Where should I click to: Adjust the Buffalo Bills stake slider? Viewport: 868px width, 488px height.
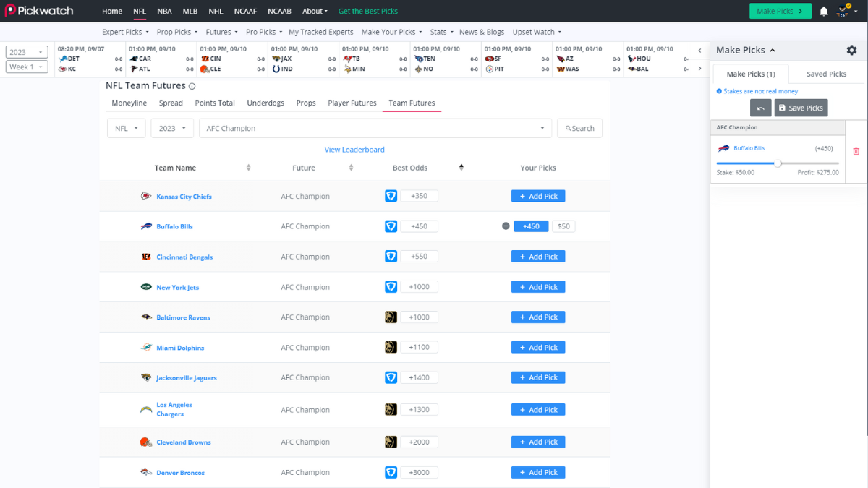pyautogui.click(x=778, y=163)
